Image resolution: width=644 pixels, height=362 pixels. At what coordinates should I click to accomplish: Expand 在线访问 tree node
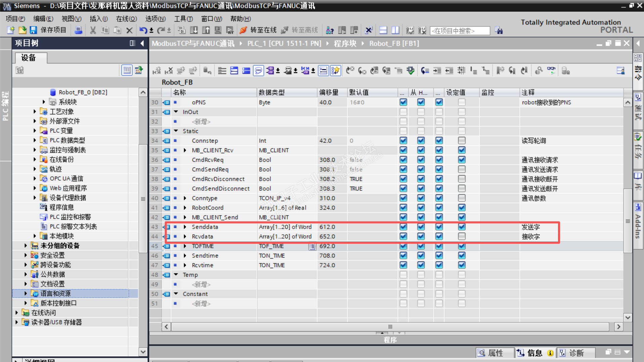[16, 313]
